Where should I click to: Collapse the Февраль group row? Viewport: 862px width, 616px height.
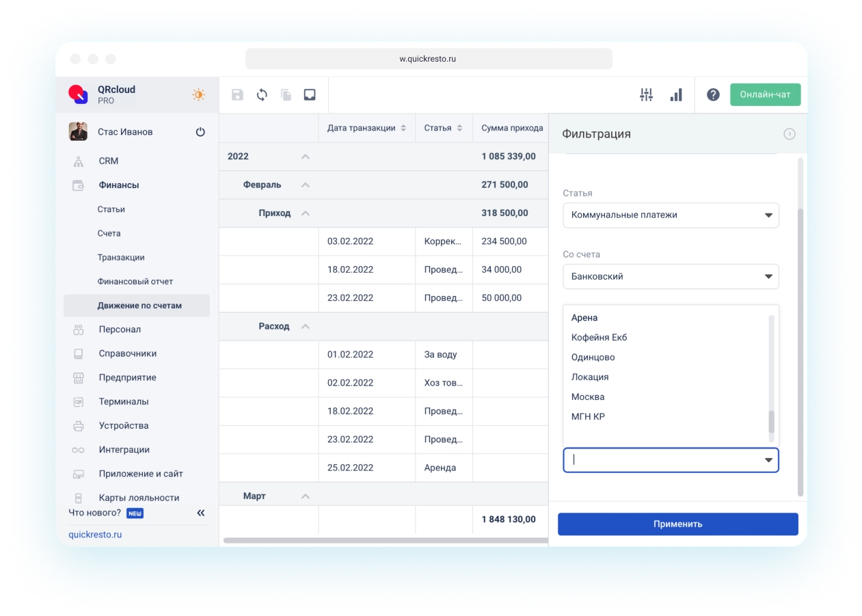pos(306,185)
